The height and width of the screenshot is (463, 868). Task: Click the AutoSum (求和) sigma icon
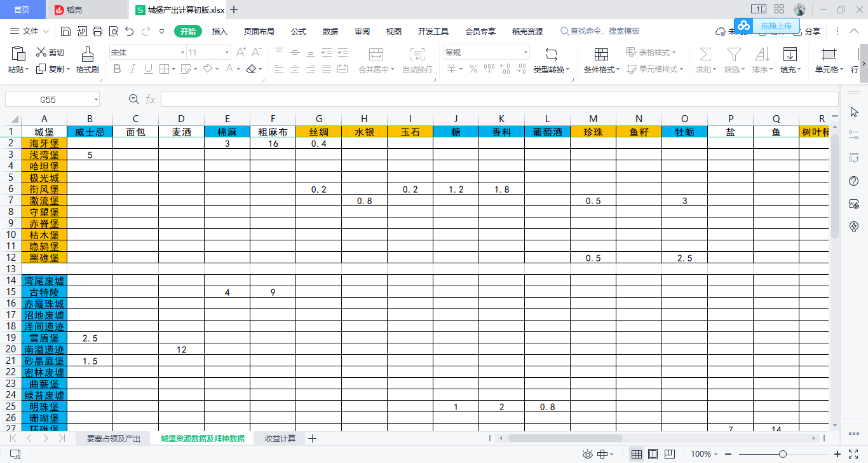click(x=705, y=55)
